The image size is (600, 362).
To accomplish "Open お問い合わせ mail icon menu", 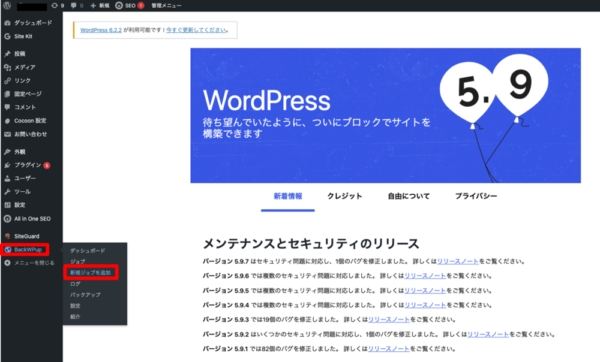I will [x=31, y=134].
